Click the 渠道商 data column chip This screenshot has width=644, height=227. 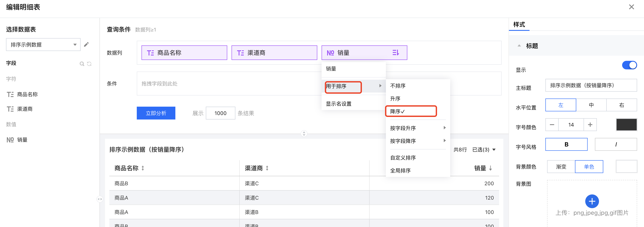274,53
